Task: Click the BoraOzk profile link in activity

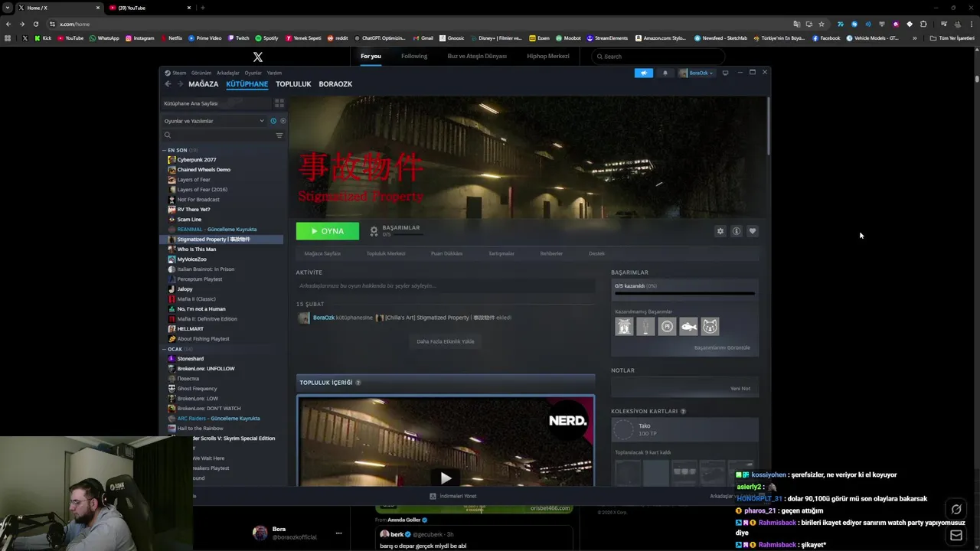Action: click(x=323, y=318)
